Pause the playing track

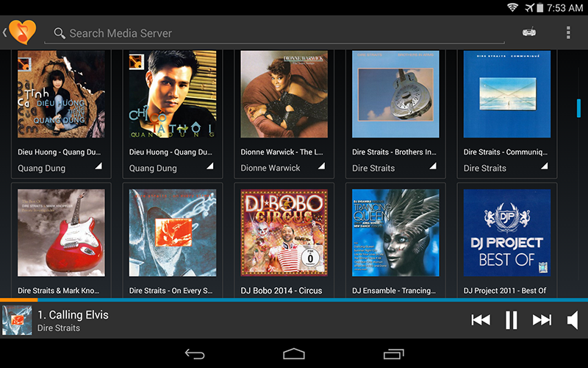click(x=511, y=320)
